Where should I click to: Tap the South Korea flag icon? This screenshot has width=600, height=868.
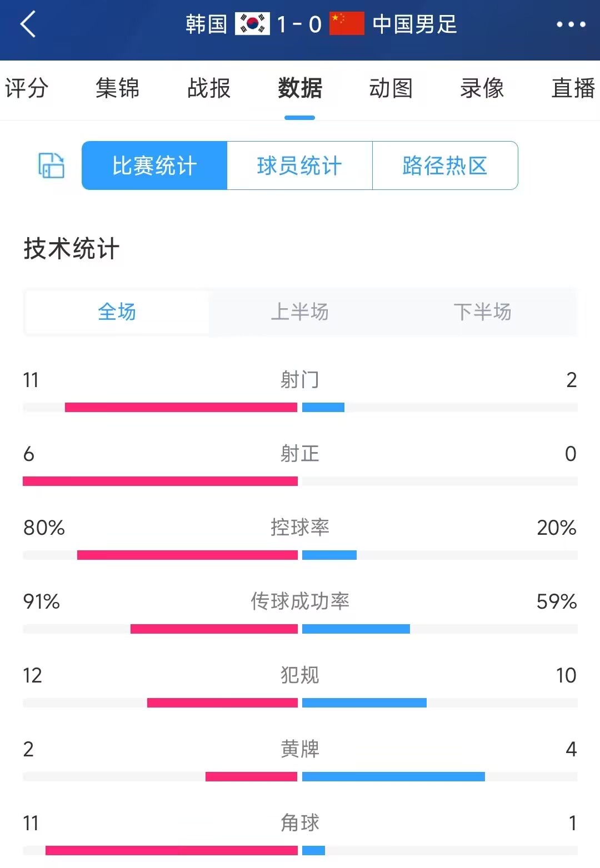pyautogui.click(x=252, y=24)
